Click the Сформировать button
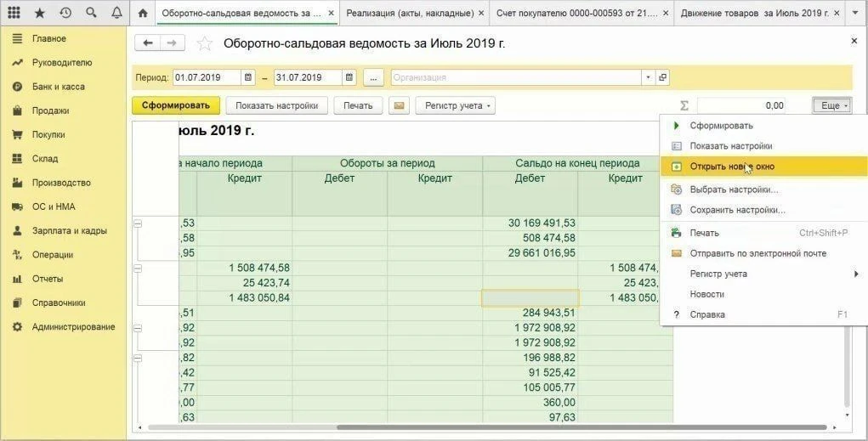868x441 pixels. point(175,105)
